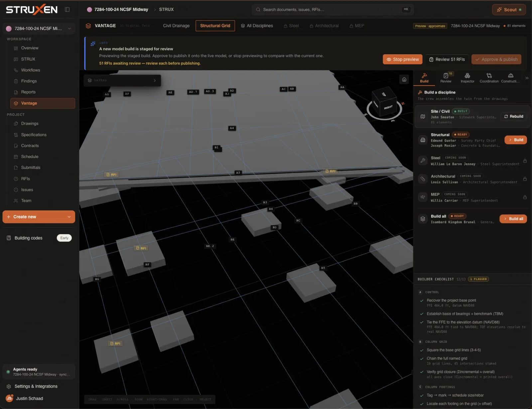Image resolution: width=532 pixels, height=409 pixels.
Task: Click Approve & publish button
Action: (496, 59)
